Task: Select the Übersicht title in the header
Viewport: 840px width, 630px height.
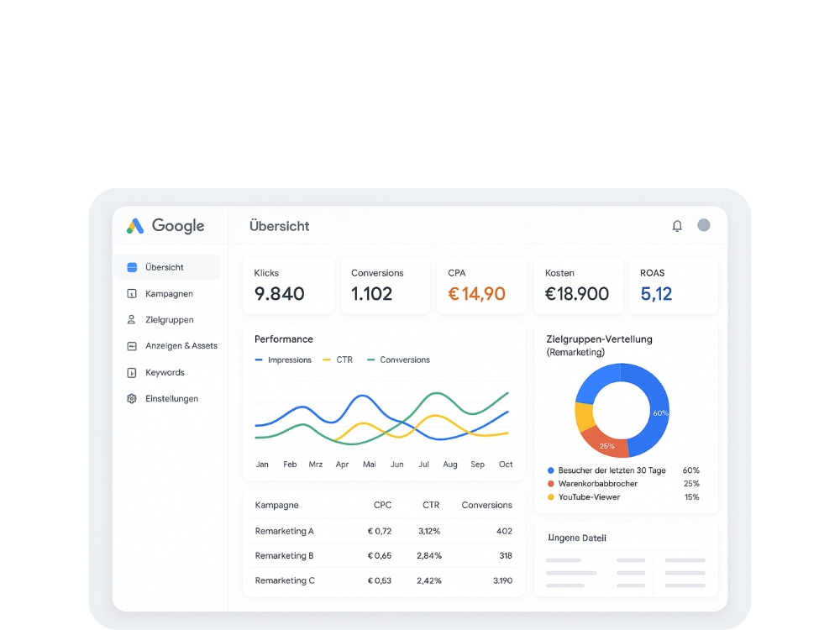Action: 278,226
